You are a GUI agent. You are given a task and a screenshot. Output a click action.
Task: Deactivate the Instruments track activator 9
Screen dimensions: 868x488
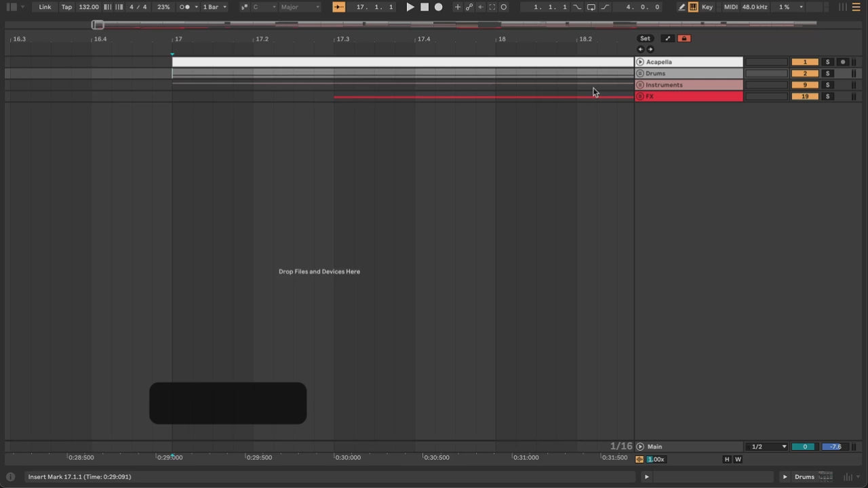(x=805, y=85)
